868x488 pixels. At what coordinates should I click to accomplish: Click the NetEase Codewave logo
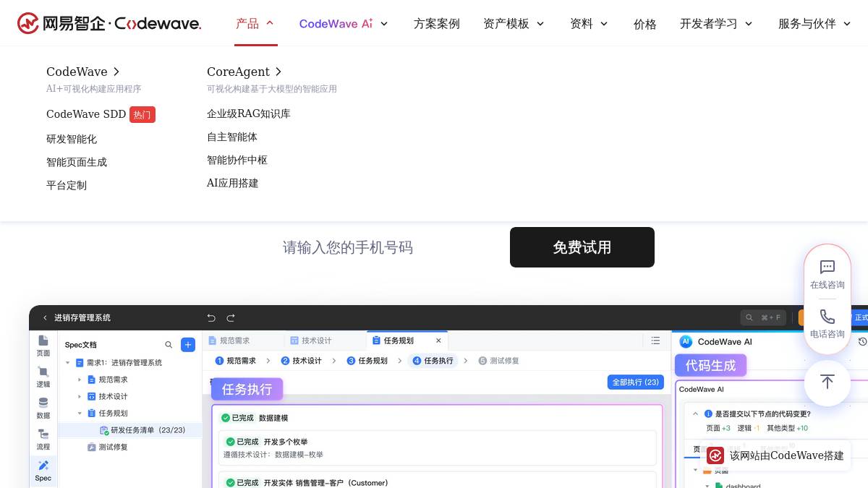pyautogui.click(x=109, y=23)
